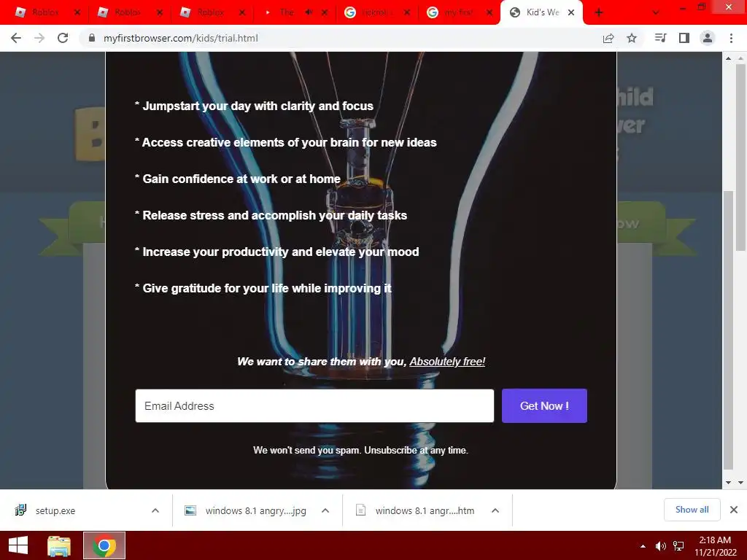
Task: Expand options for the htm download
Action: point(495,510)
